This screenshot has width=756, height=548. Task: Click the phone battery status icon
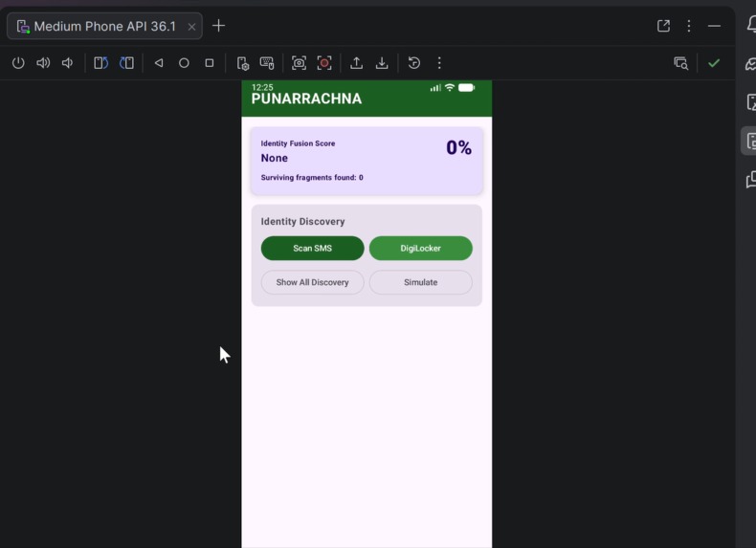(x=466, y=88)
